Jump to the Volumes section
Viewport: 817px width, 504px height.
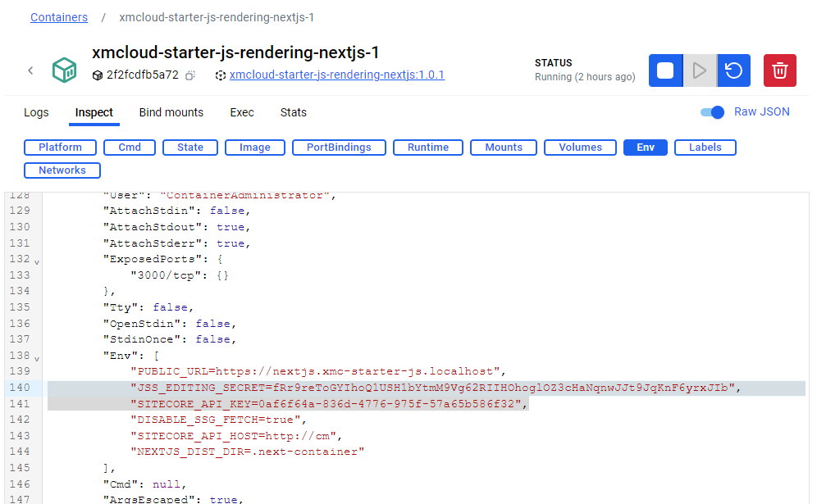[581, 148]
